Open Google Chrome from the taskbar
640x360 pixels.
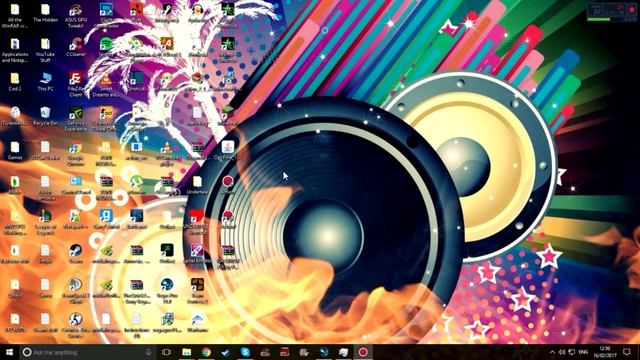tap(206, 352)
